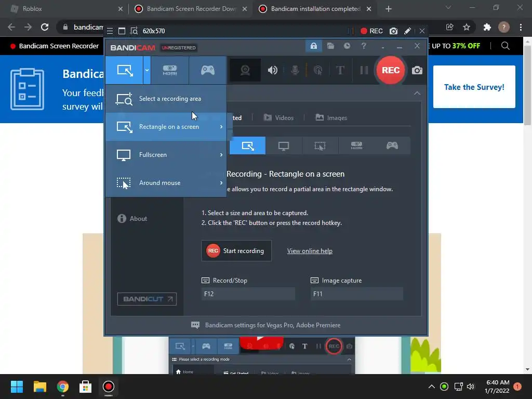
Task: Click the Record/Stop hotkey field F12
Action: click(x=248, y=294)
